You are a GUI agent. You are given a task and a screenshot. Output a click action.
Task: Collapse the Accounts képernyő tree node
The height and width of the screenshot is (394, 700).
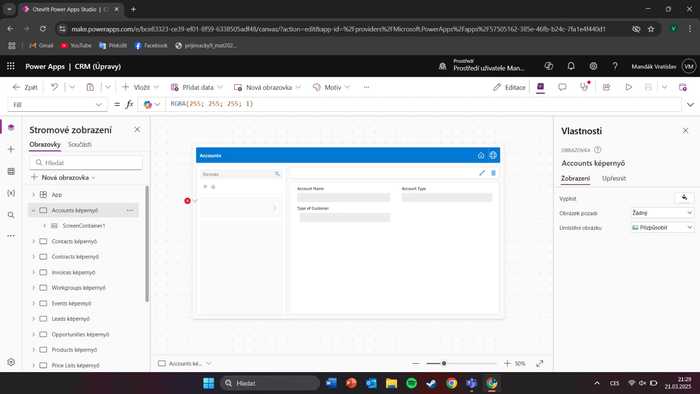(33, 210)
